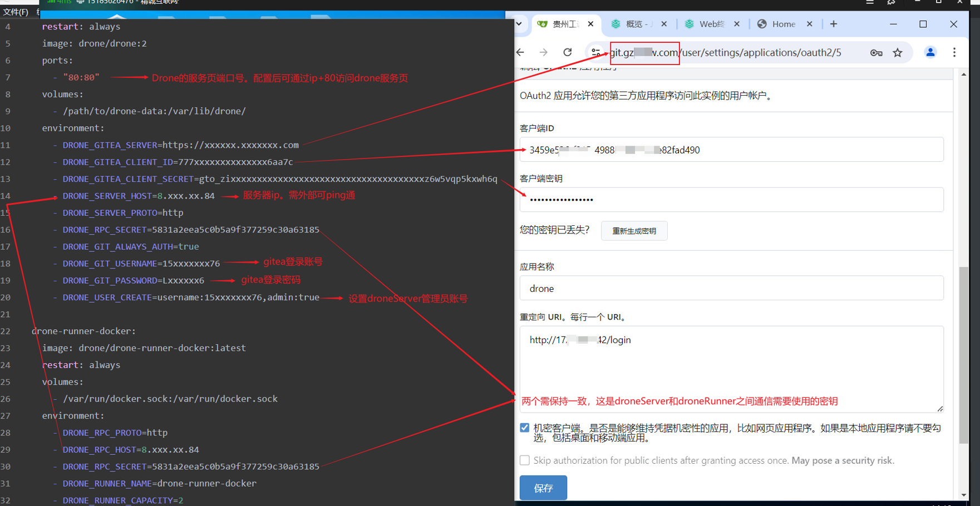The image size is (980, 506).
Task: Edit the 应用名称 drone field
Action: [x=731, y=288]
